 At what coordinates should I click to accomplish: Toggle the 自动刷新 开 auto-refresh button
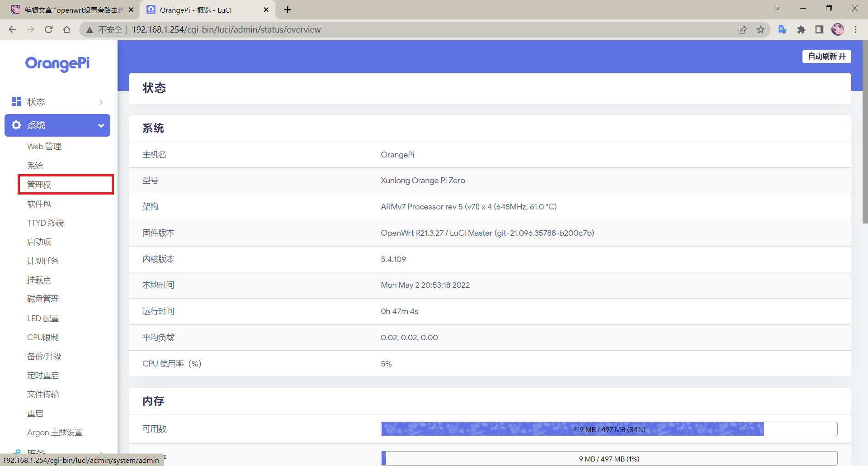(x=826, y=56)
